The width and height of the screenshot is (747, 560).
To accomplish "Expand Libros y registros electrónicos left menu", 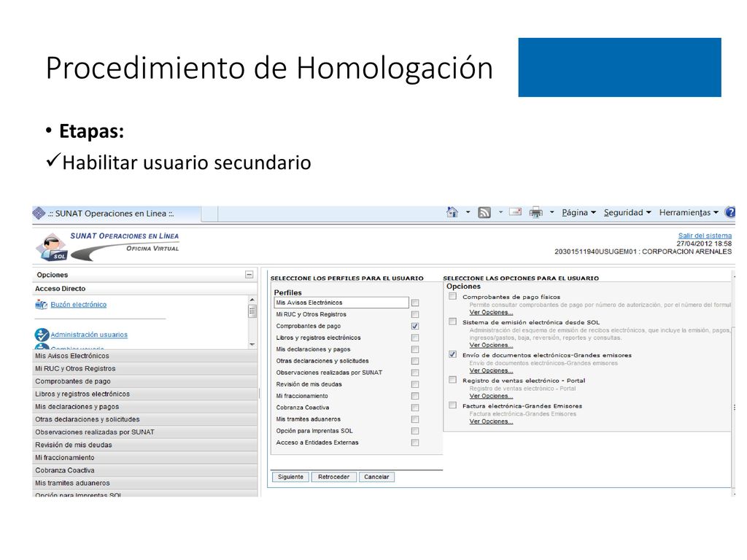I will [x=145, y=394].
